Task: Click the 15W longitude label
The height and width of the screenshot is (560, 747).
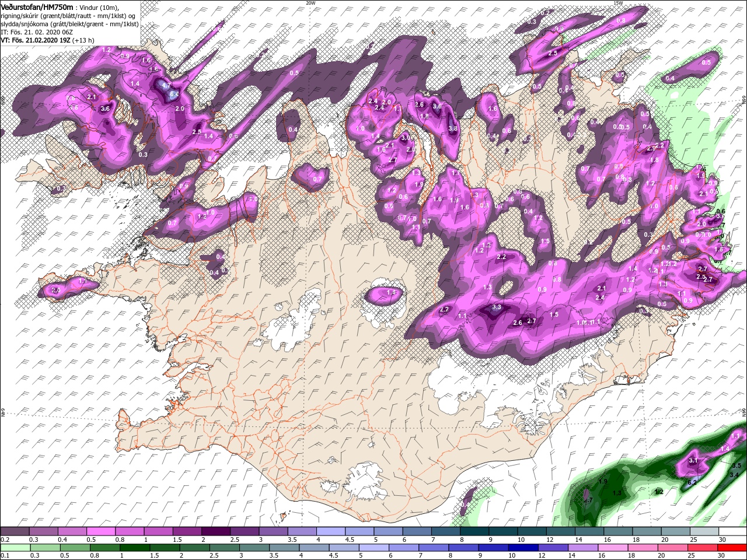Action: 618,3
